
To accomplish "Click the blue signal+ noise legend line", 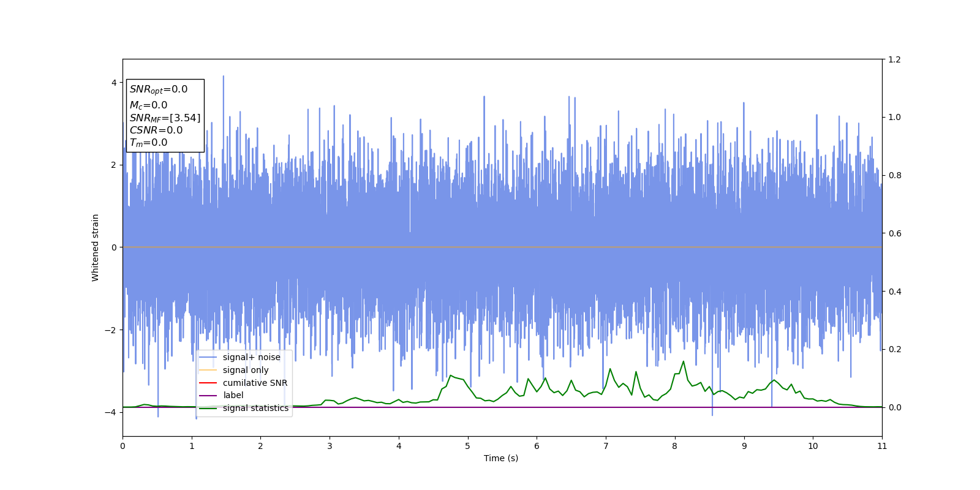I will click(208, 358).
